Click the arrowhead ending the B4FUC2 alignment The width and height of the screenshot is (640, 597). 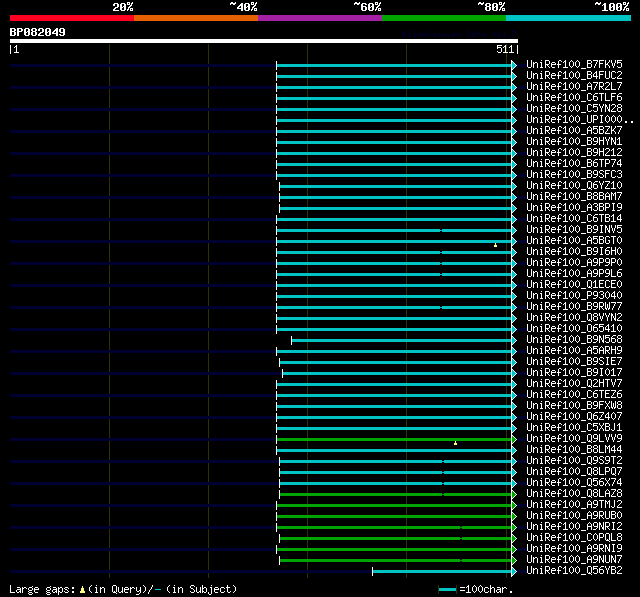pyautogui.click(x=514, y=76)
